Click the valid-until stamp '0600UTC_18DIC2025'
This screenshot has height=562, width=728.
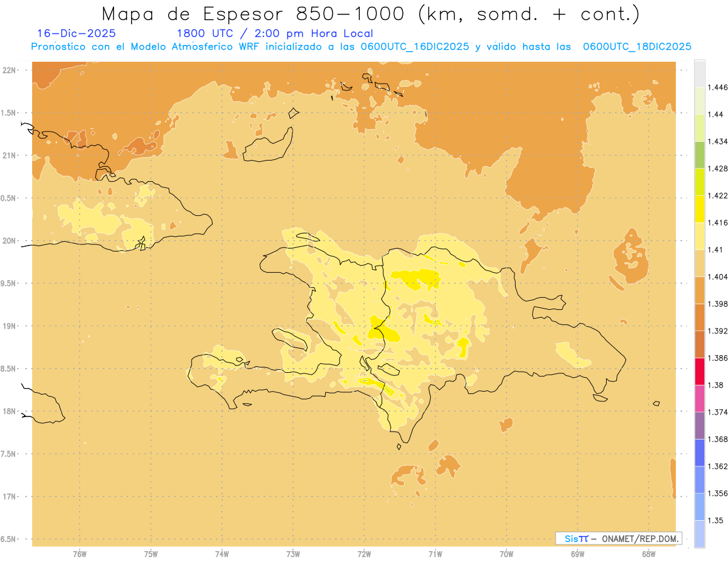[x=637, y=47]
